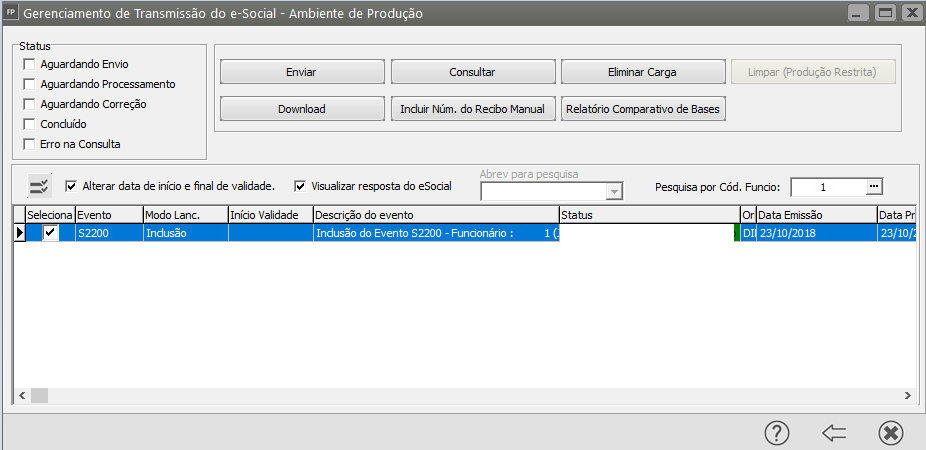Open the Abrev para pesquisa dropdown
This screenshot has height=450, width=926.
coord(615,191)
